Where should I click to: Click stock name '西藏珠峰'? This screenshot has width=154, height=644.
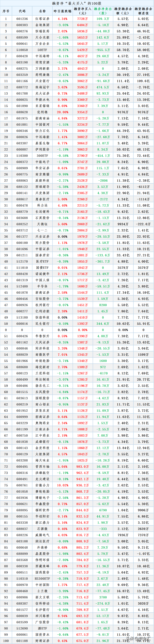coord(42,566)
